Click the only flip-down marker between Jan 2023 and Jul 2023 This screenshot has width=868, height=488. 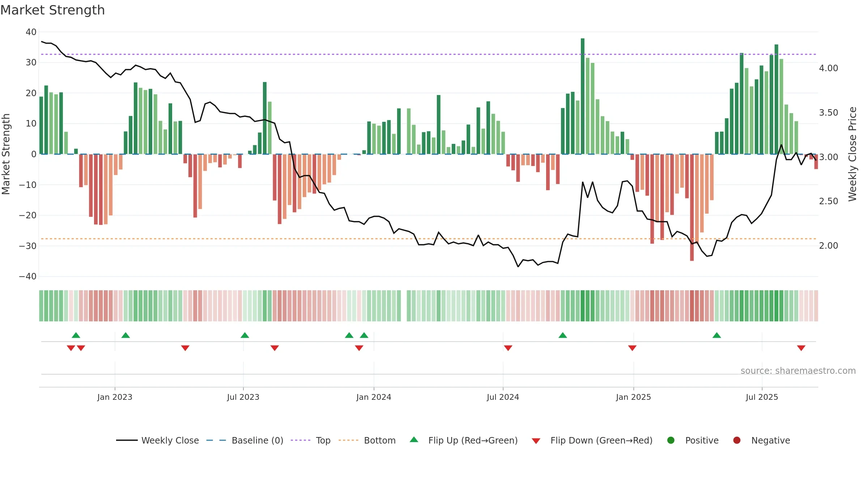[x=185, y=348]
